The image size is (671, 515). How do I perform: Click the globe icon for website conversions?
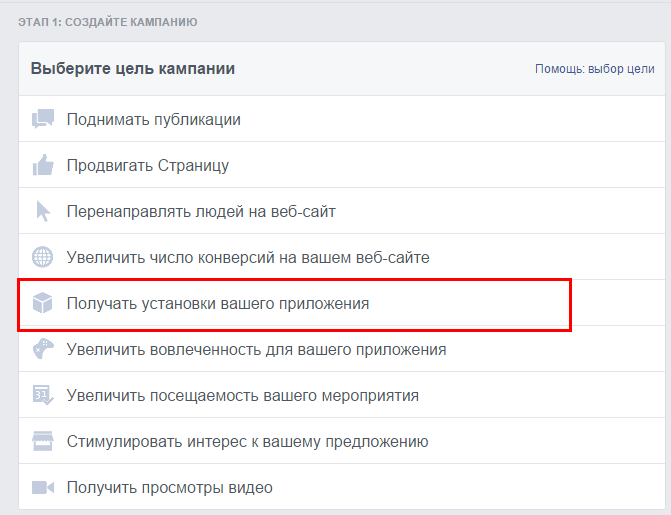click(43, 257)
